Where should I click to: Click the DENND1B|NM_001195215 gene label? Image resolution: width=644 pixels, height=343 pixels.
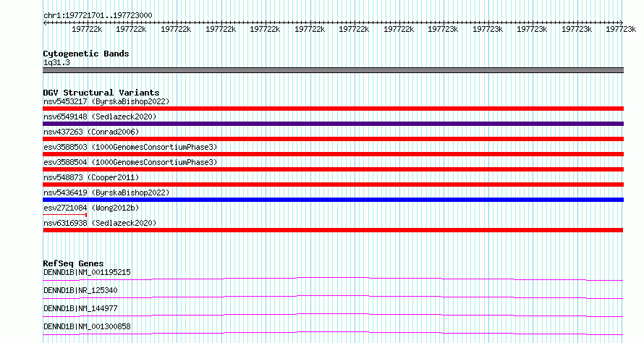[x=87, y=272]
